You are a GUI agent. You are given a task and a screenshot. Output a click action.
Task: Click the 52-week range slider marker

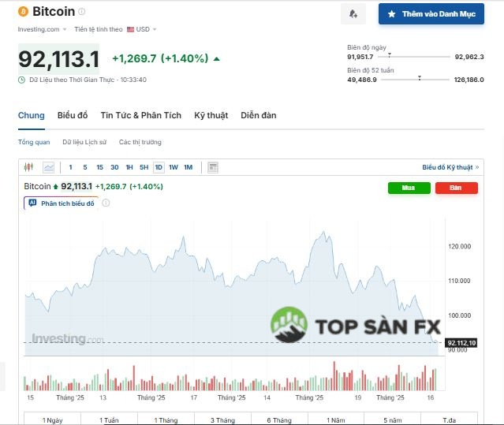[419, 77]
